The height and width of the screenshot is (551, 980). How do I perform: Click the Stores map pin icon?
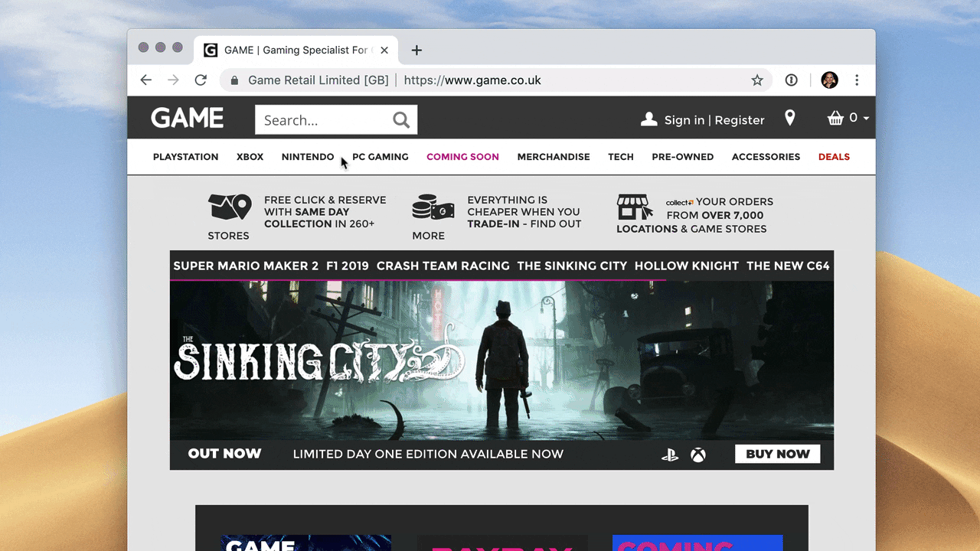point(230,208)
